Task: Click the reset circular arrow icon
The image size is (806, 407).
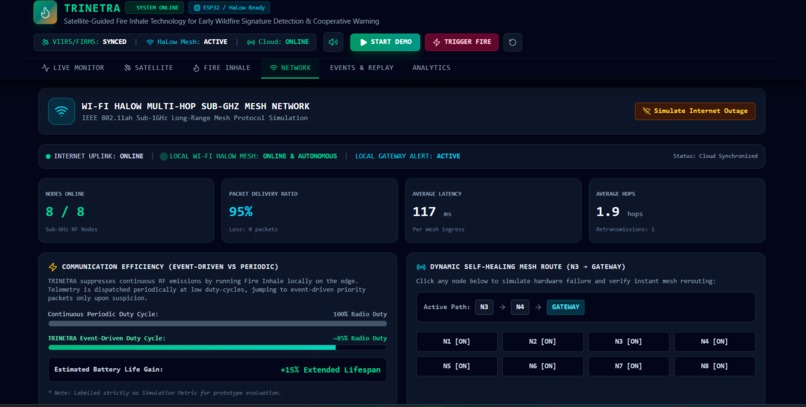Action: tap(512, 42)
